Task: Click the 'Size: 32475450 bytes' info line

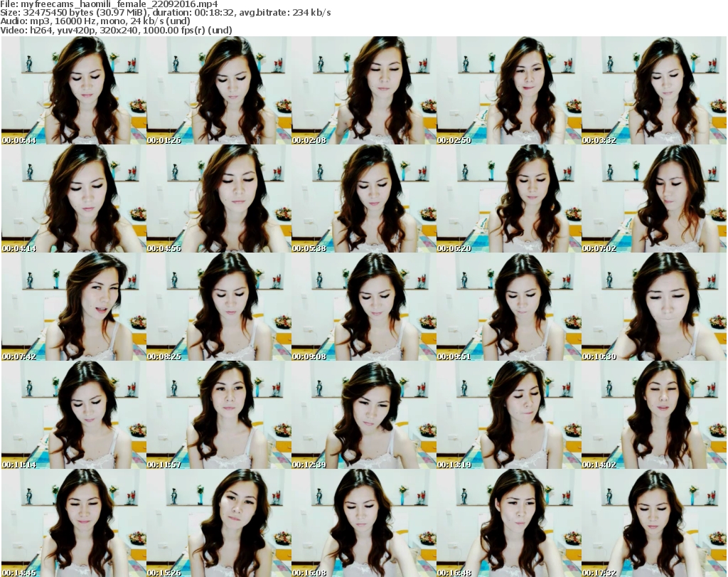Action: pyautogui.click(x=166, y=13)
